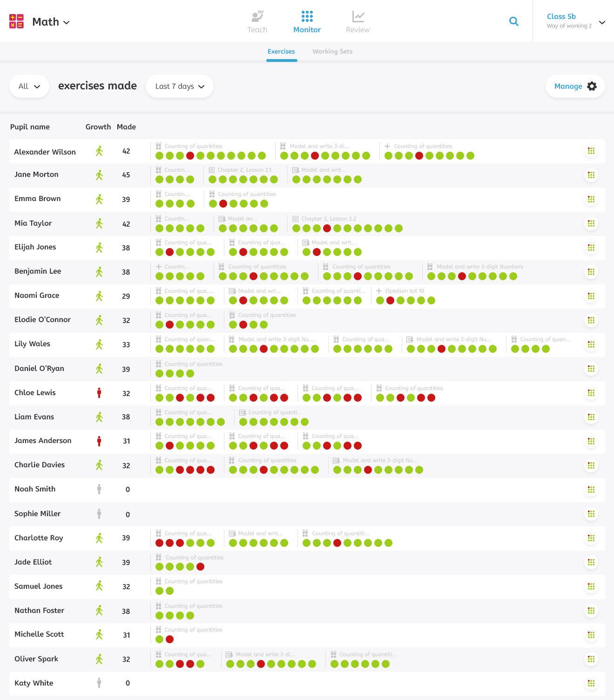
Task: Open dot-grid details for Alexander Wilson
Action: click(x=591, y=151)
